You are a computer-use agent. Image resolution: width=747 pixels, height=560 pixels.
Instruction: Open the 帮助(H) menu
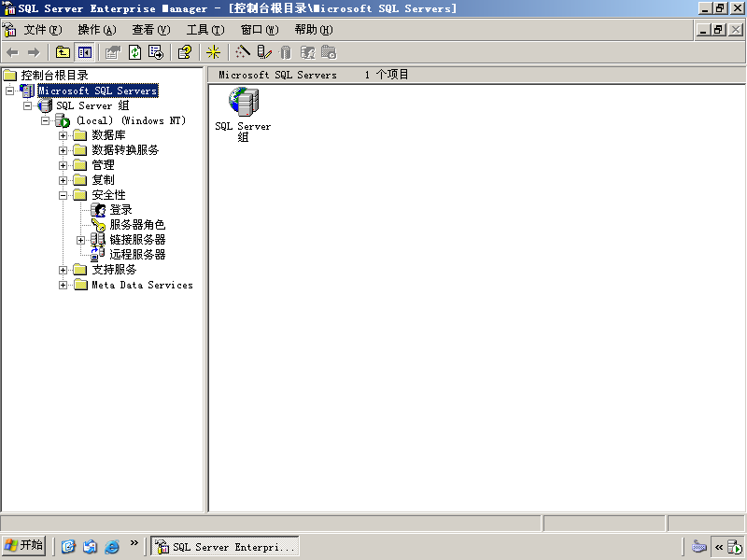tap(314, 30)
